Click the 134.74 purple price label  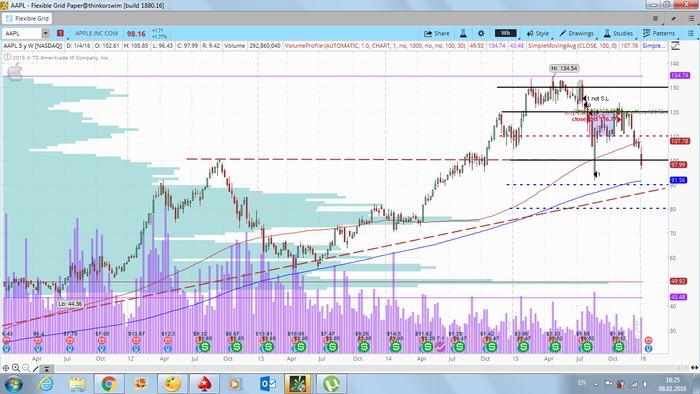679,75
